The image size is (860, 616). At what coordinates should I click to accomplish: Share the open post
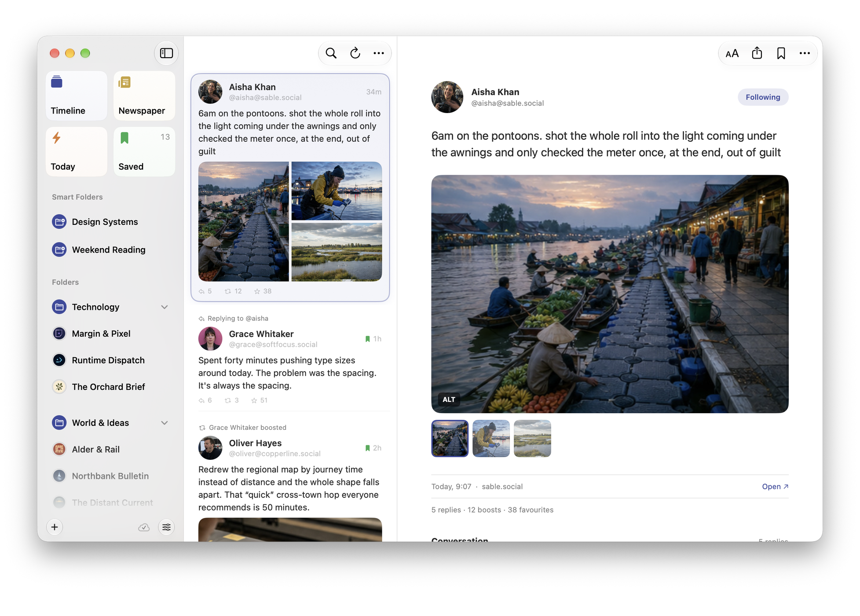tap(757, 53)
